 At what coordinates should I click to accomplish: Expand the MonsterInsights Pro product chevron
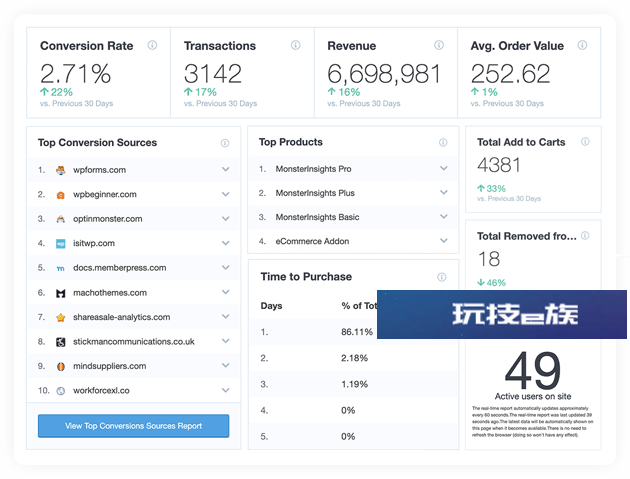pyautogui.click(x=444, y=168)
